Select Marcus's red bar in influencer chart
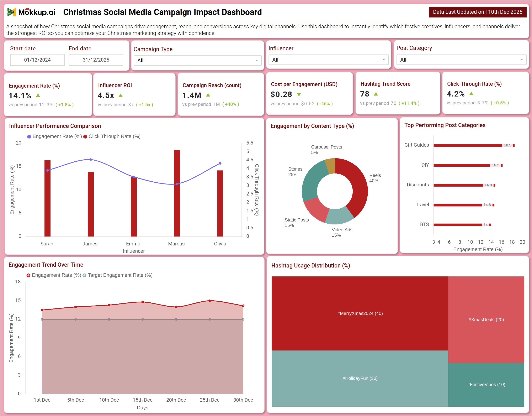Screen dimensions: 532x416 pyautogui.click(x=177, y=193)
